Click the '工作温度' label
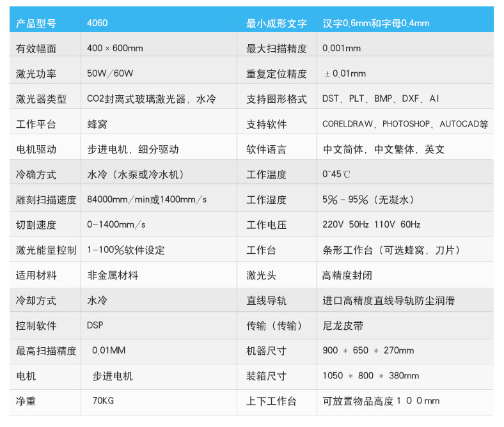This screenshot has width=504, height=427. click(267, 175)
